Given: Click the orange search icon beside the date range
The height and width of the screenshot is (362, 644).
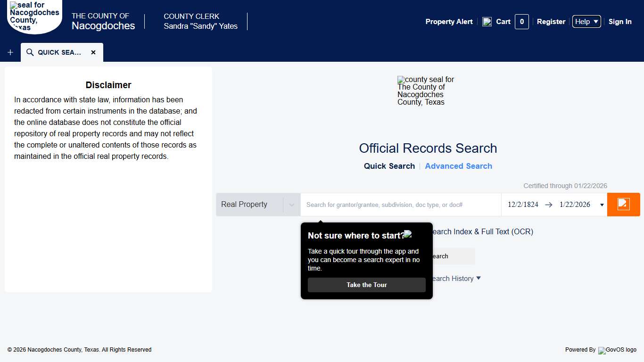Looking at the screenshot, I should click(x=623, y=204).
